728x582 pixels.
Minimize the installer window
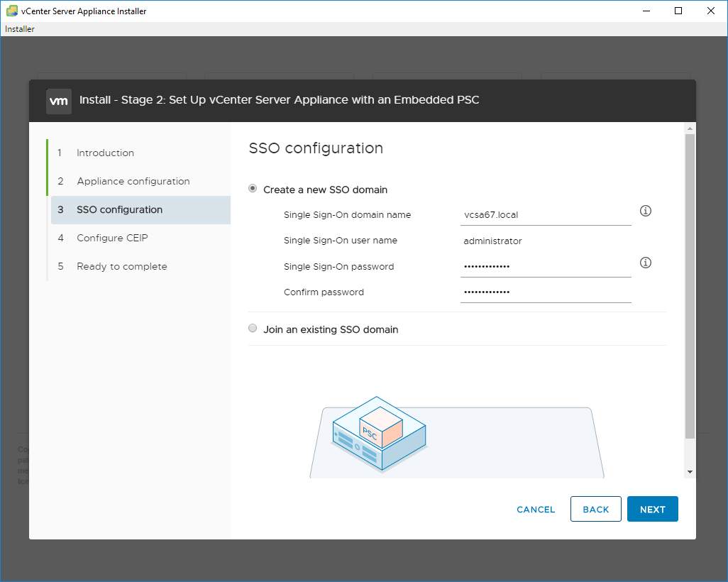646,11
